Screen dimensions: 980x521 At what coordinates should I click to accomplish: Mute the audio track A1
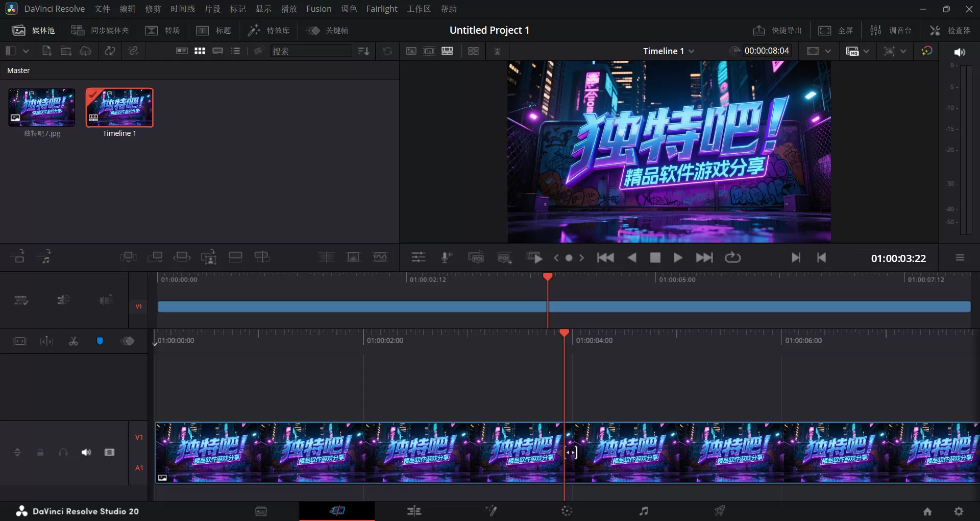pyautogui.click(x=86, y=453)
